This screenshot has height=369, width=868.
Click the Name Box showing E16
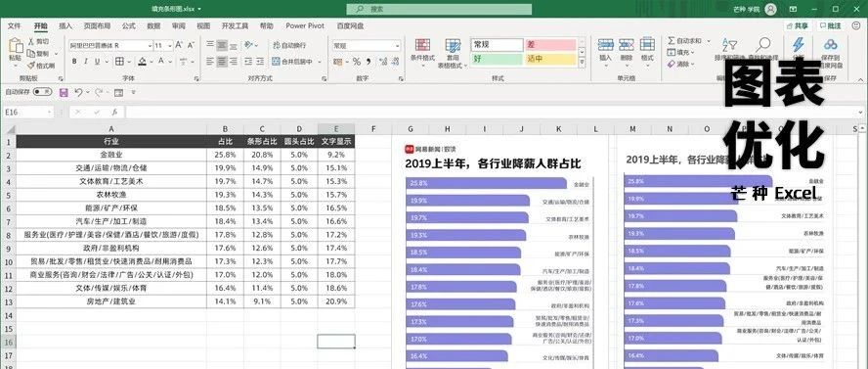pyautogui.click(x=26, y=113)
